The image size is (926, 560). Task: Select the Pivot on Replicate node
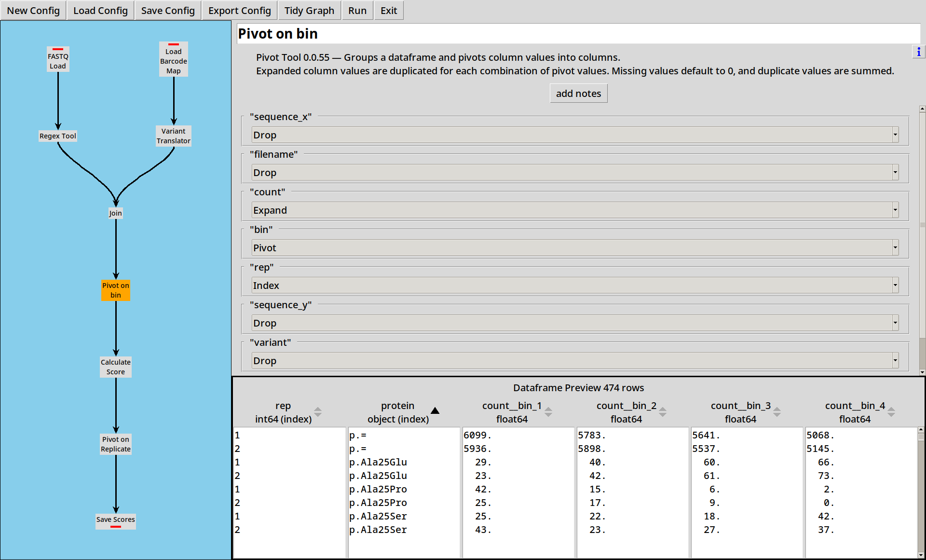116,444
